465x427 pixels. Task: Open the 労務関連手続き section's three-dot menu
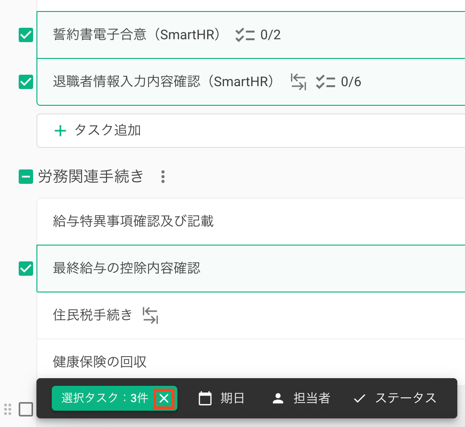tap(163, 177)
